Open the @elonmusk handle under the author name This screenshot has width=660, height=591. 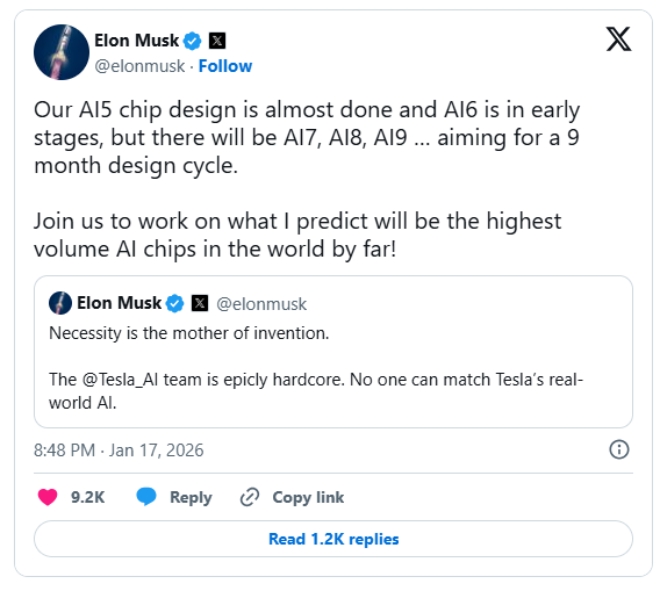coord(141,66)
